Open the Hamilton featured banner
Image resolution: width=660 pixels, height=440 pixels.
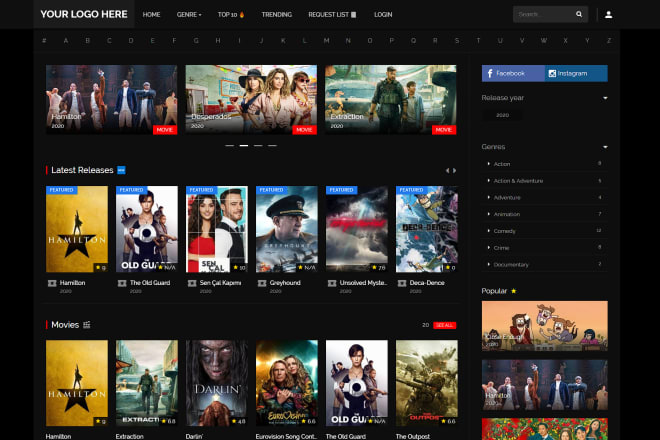point(112,100)
